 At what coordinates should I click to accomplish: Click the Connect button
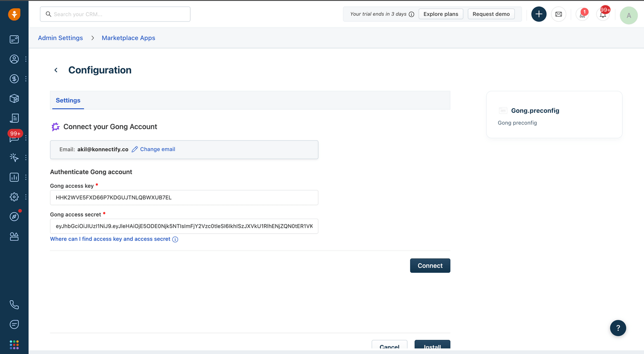tap(430, 266)
